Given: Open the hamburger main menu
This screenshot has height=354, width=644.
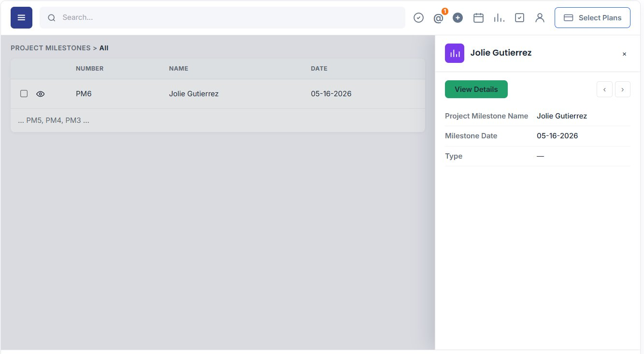Looking at the screenshot, I should (21, 17).
